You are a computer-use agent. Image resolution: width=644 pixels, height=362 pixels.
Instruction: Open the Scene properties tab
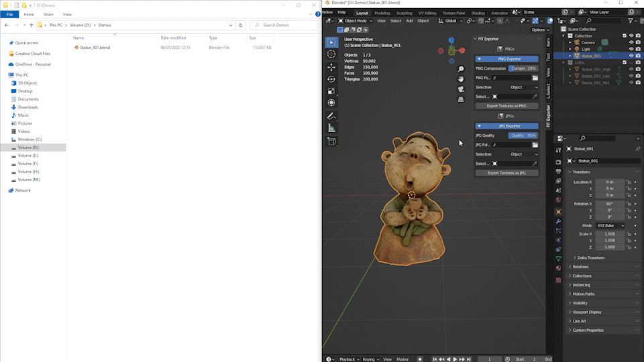pyautogui.click(x=558, y=190)
